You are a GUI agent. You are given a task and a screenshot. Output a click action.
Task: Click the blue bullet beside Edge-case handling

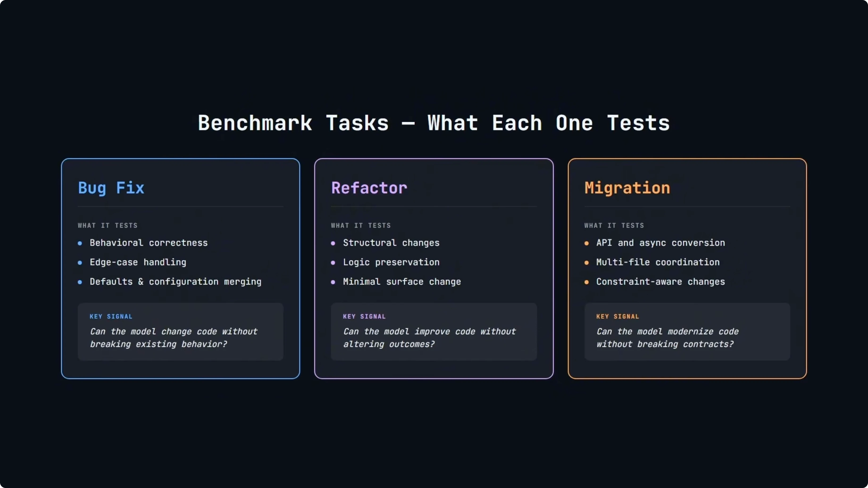pyautogui.click(x=80, y=263)
